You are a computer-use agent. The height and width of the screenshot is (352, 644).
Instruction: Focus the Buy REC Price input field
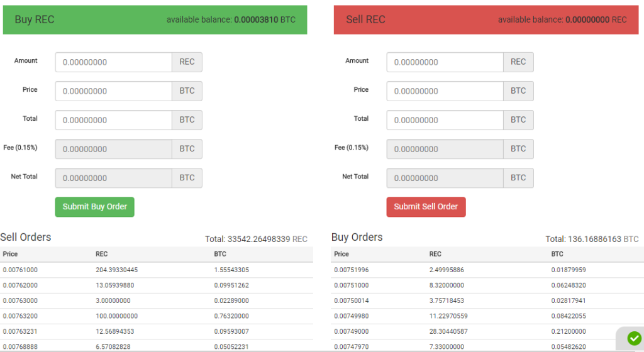[114, 91]
